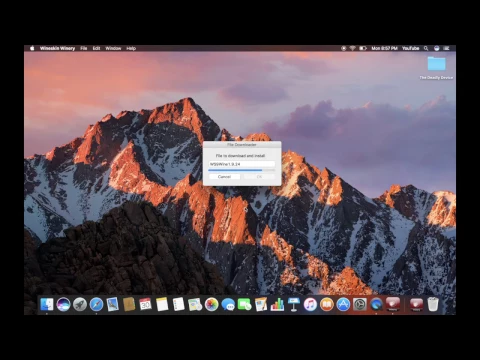Open Photos colorful flower icon
Screen dimensions: 480x360
(x=211, y=304)
